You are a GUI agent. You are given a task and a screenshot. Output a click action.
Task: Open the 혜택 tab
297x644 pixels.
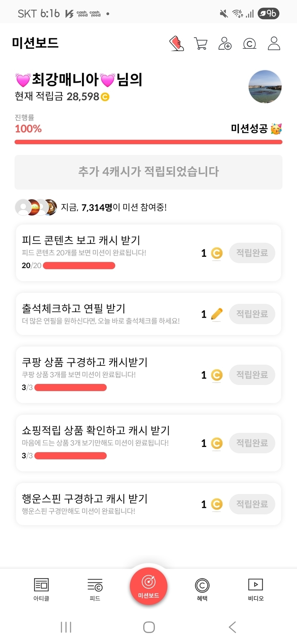202,589
